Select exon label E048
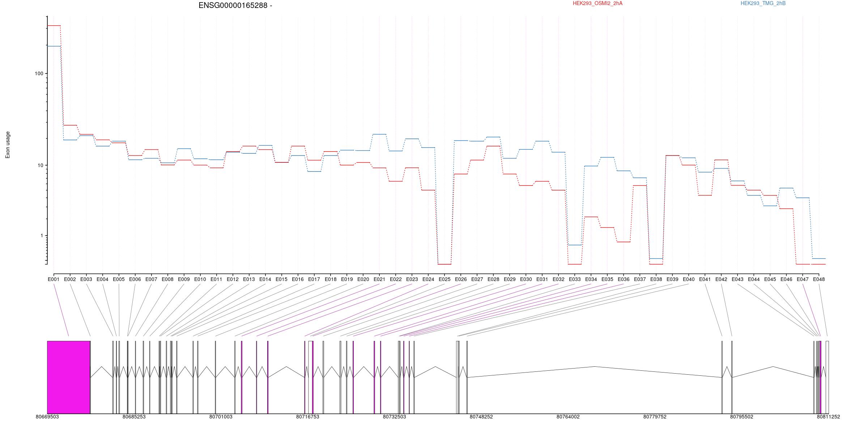This screenshot has width=868, height=434. pos(819,279)
